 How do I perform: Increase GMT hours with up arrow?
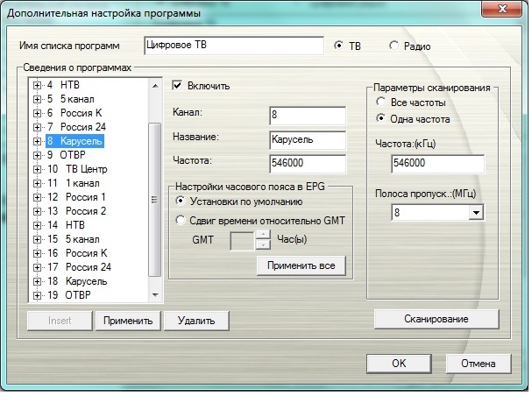point(263,235)
